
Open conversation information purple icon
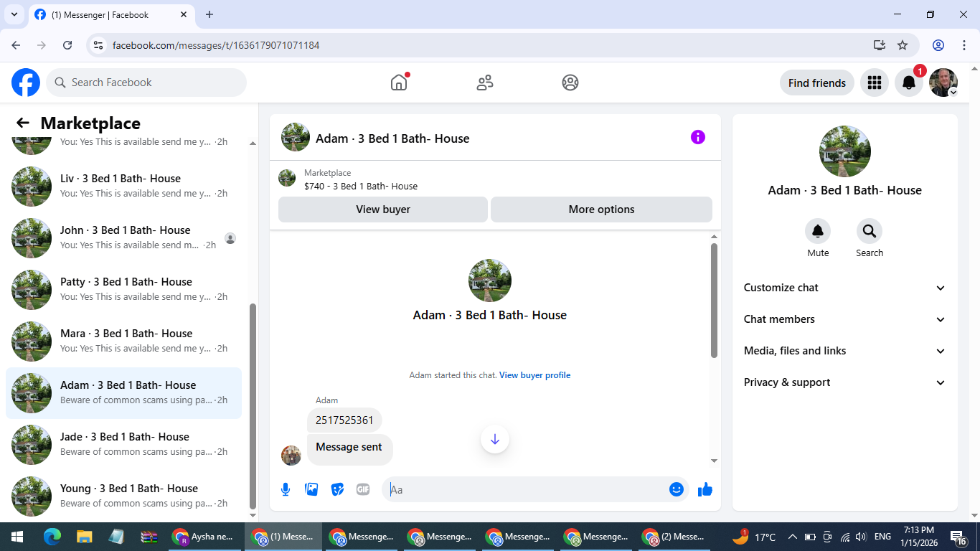698,137
